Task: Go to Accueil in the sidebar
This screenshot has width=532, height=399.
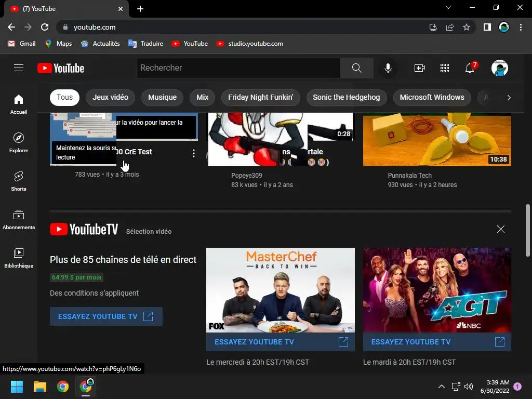Action: [19, 104]
